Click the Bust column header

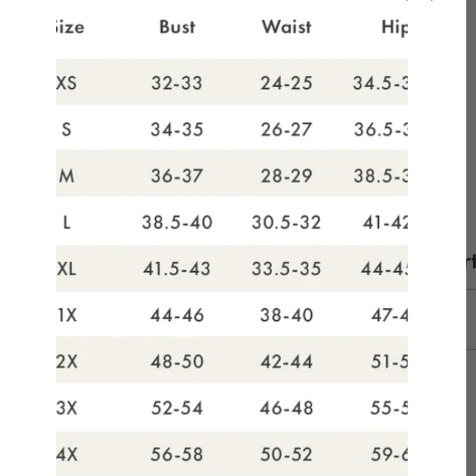pyautogui.click(x=177, y=27)
